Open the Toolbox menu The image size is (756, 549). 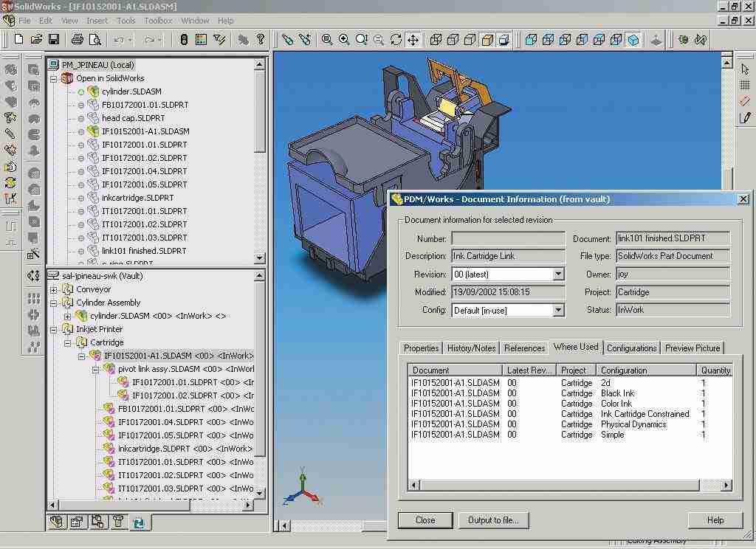click(158, 21)
